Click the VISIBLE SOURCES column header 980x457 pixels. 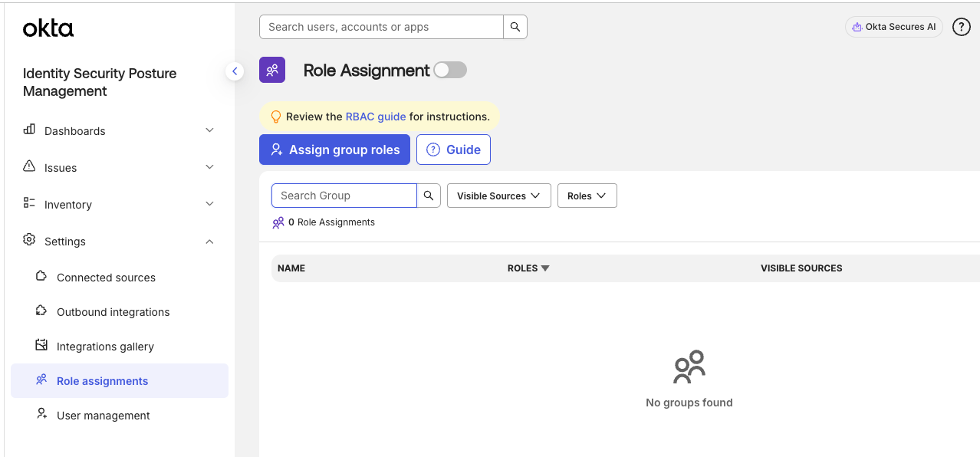click(801, 268)
